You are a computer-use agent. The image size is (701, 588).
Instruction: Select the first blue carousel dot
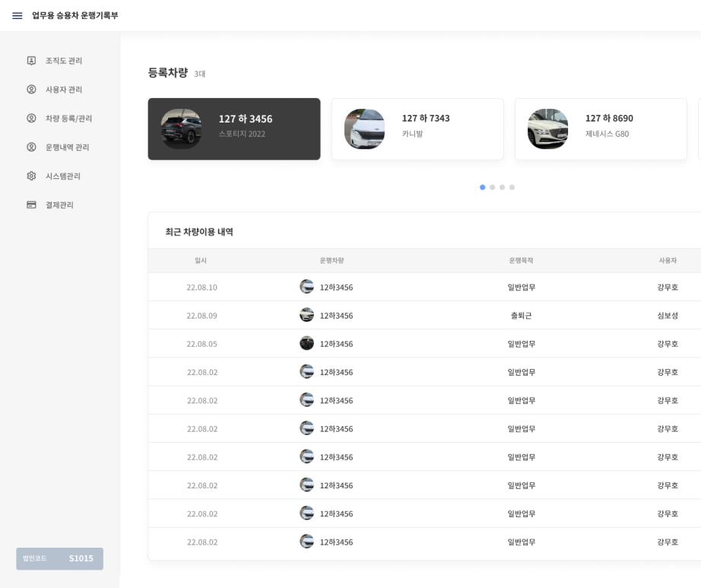tap(482, 187)
